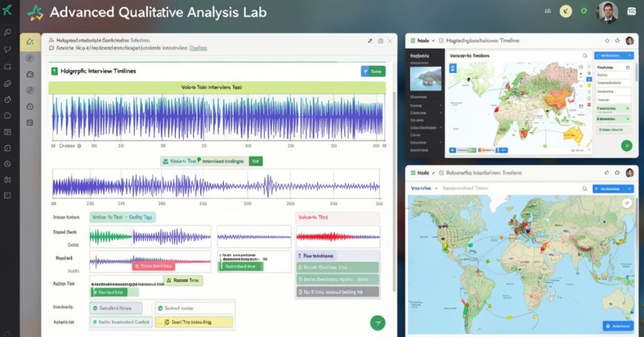Open blue dropdown button in lower map window
The height and width of the screenshot is (337, 644).
tap(613, 189)
